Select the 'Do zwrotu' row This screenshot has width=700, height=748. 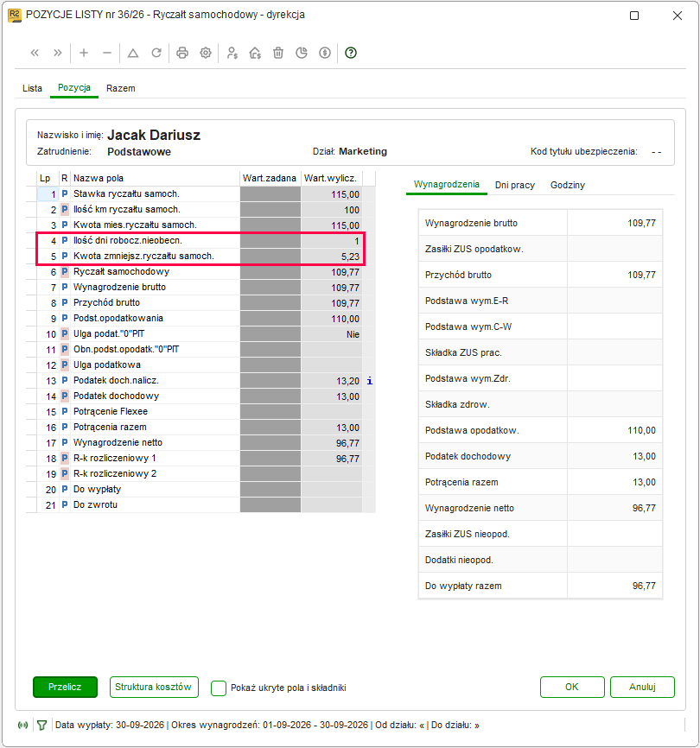200,505
